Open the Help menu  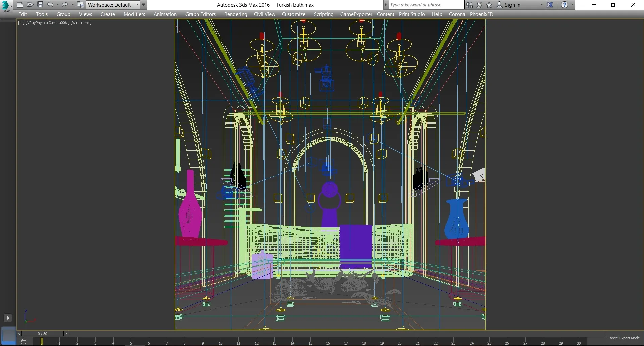437,14
